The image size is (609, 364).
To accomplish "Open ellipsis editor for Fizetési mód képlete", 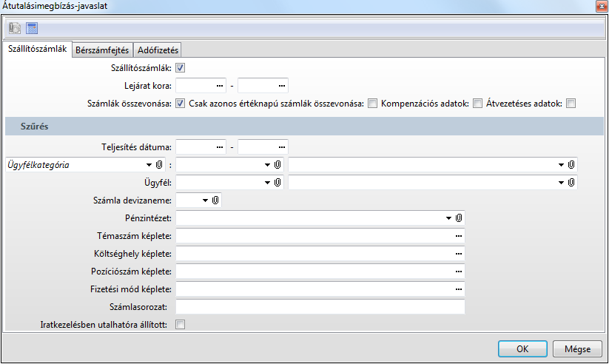I will pyautogui.click(x=459, y=289).
